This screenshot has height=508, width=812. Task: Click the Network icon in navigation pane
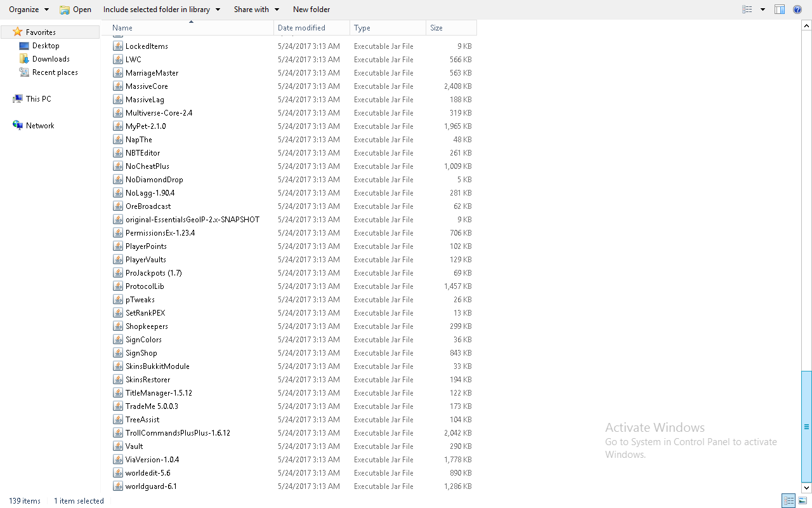[18, 126]
